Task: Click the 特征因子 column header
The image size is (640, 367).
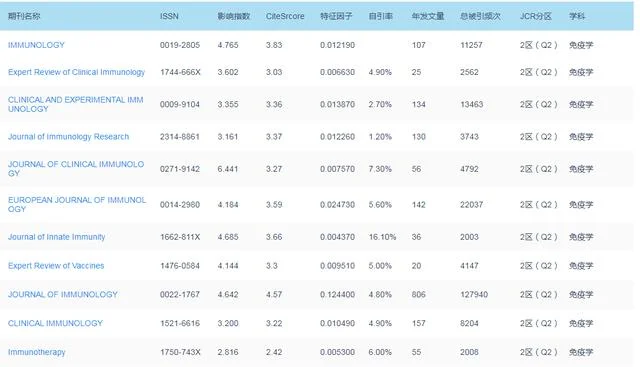Action: (336, 16)
